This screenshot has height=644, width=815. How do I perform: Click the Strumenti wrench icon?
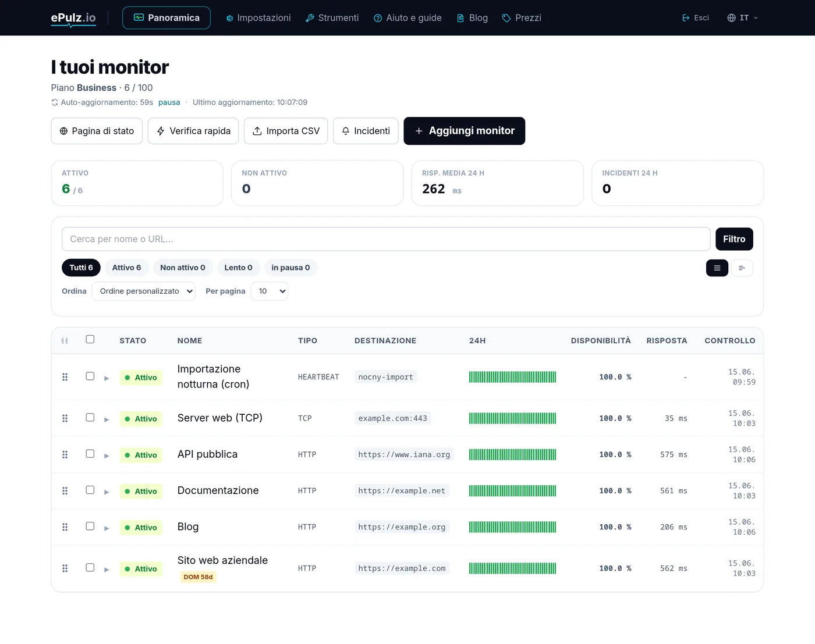[310, 18]
